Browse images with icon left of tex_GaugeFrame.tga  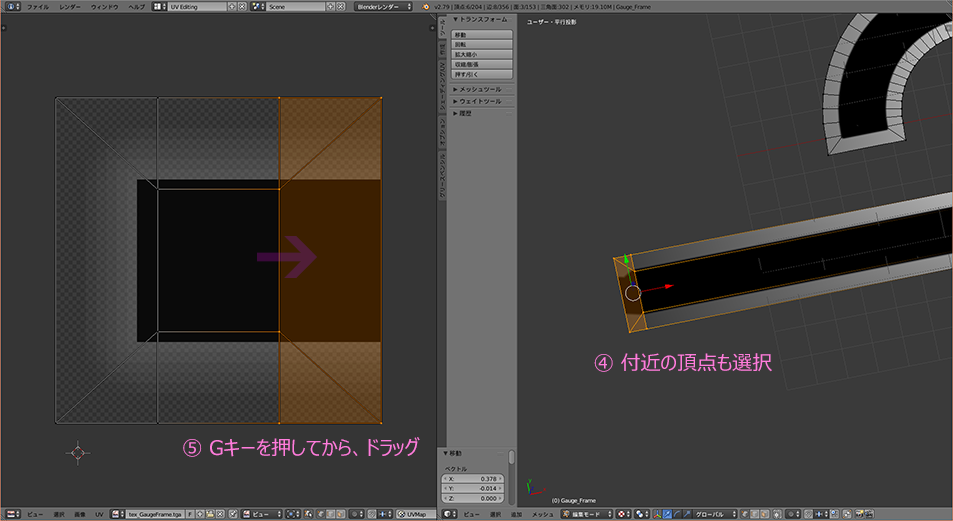point(118,514)
